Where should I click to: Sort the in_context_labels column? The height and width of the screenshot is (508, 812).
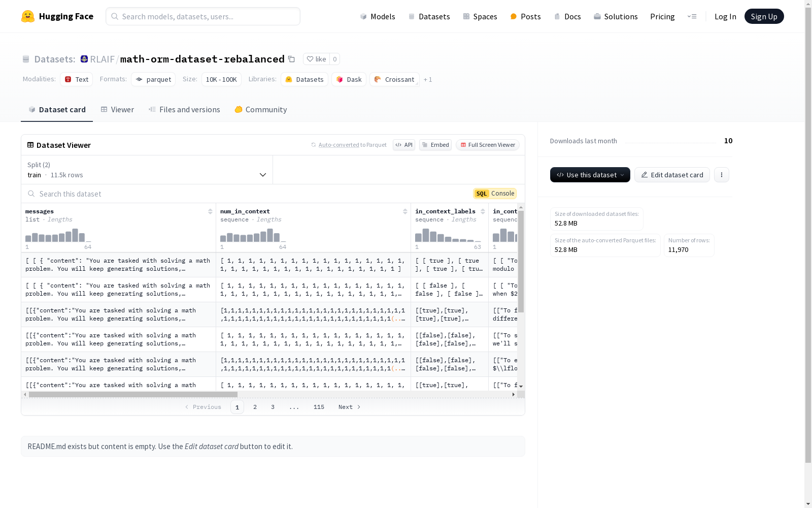tap(483, 211)
